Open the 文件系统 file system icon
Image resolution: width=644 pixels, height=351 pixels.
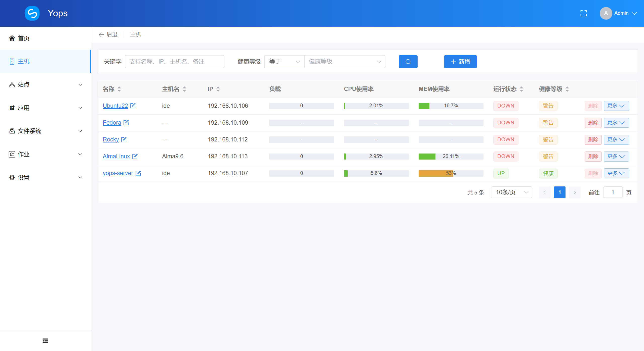click(12, 131)
